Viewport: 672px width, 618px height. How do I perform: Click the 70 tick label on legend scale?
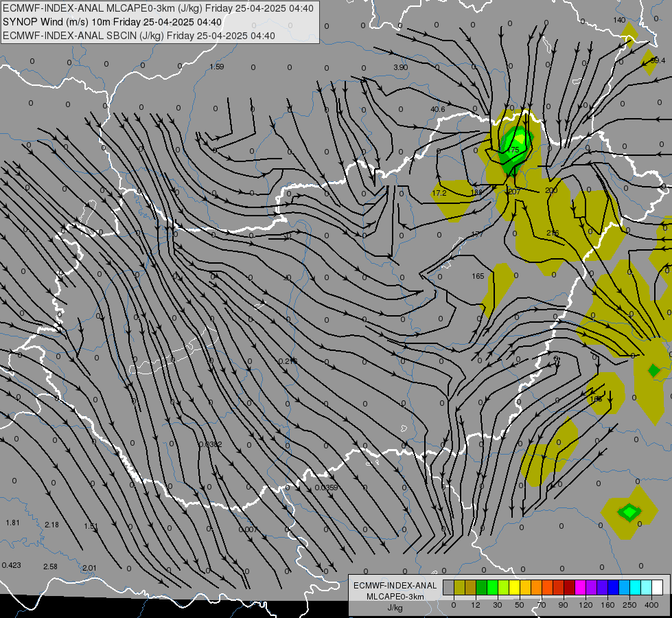click(x=542, y=605)
